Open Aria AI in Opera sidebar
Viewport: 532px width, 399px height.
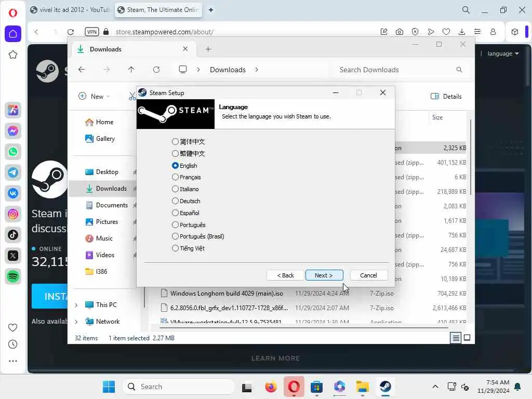pos(13,110)
